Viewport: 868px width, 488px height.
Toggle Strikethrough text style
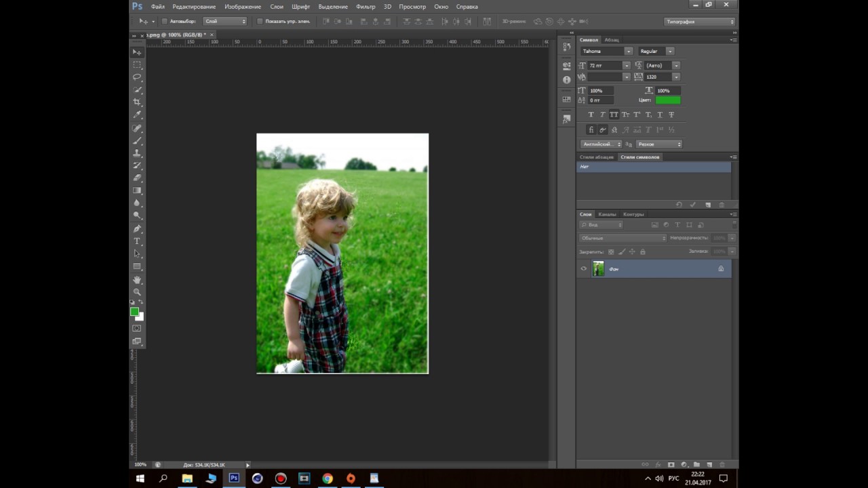click(x=671, y=115)
